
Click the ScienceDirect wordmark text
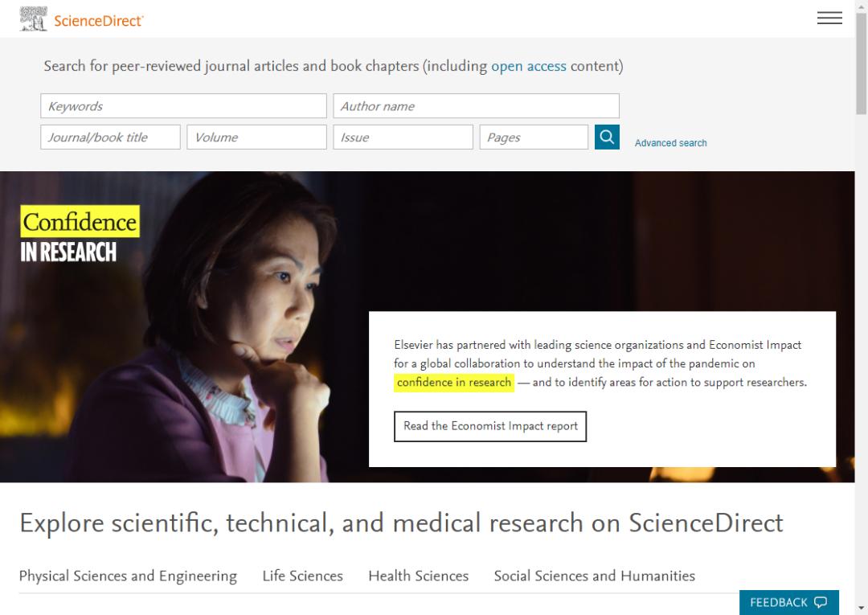[98, 21]
